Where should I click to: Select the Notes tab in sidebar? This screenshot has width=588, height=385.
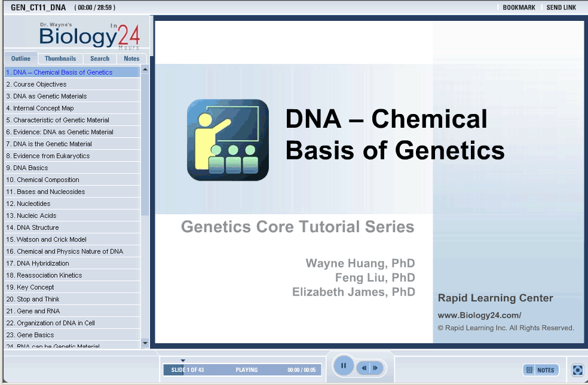point(131,58)
